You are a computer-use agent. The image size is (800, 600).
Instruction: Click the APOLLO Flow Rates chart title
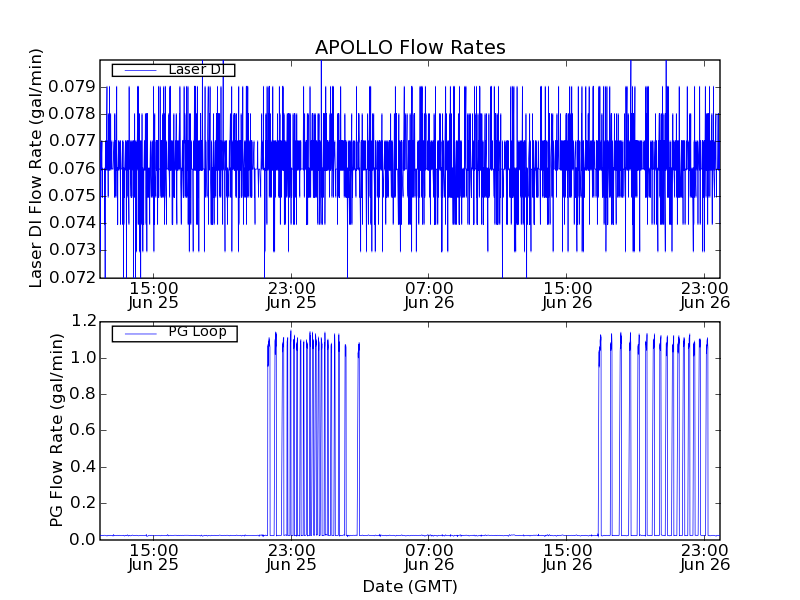pos(410,47)
